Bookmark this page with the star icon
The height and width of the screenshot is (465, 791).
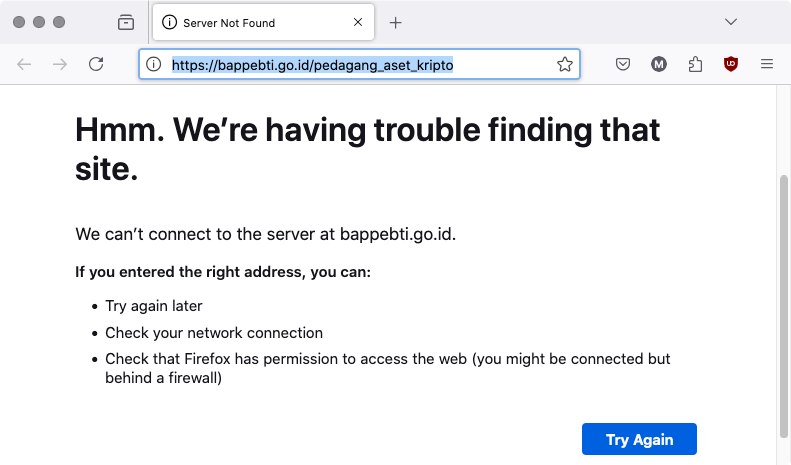tap(564, 64)
